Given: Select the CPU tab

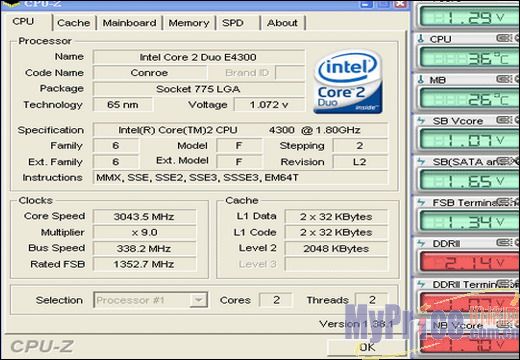Looking at the screenshot, I should (x=23, y=22).
